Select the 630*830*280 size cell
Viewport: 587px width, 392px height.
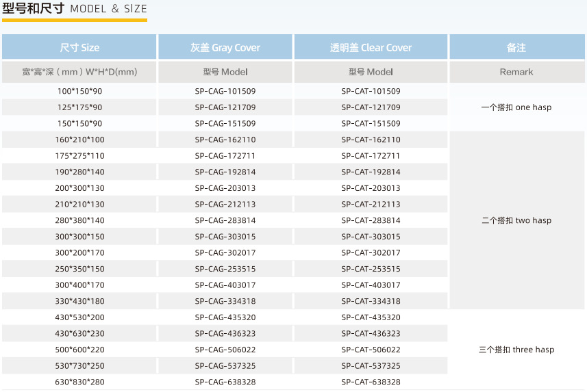(79, 382)
